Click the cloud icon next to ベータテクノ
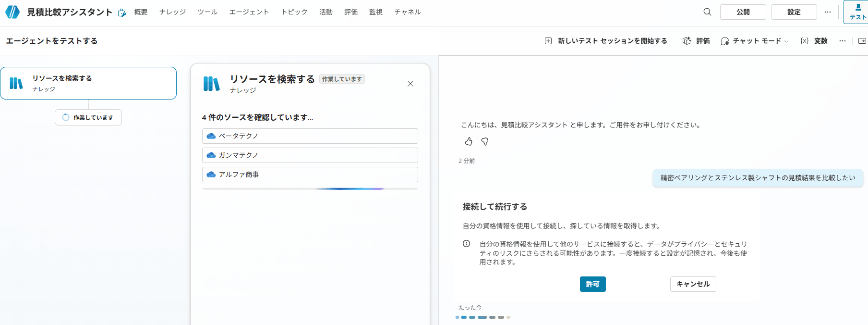Screen dimensions: 868x325 (211, 136)
